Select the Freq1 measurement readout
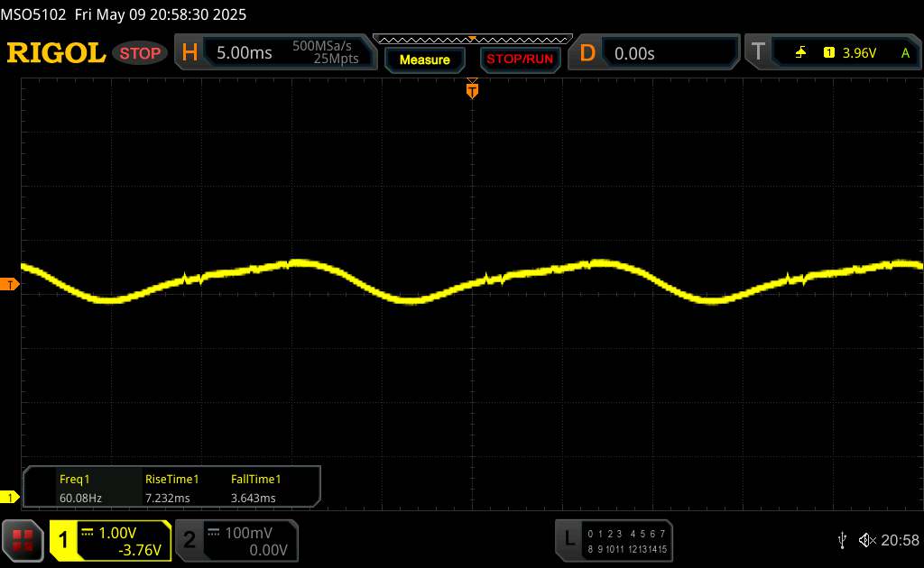The width and height of the screenshot is (924, 568). [75, 489]
